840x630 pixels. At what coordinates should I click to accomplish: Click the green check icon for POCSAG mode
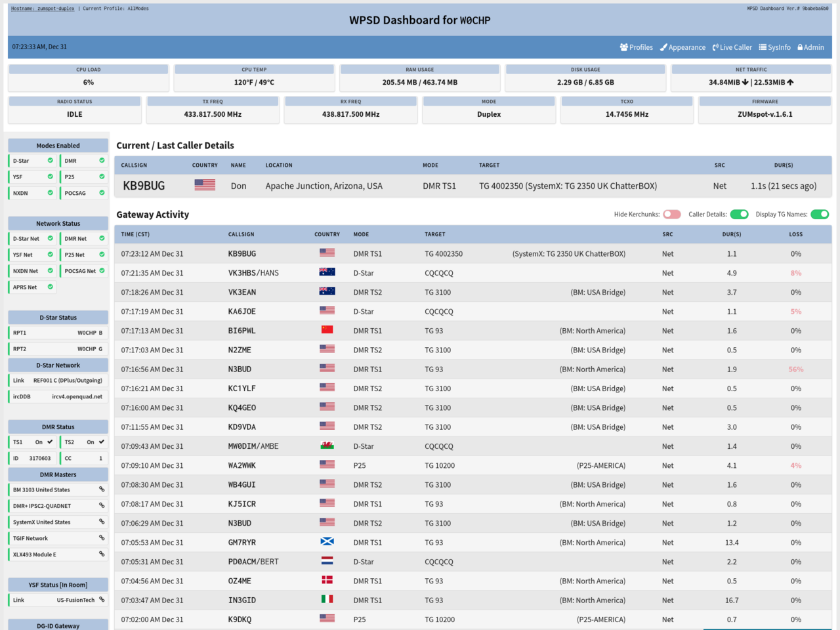102,193
